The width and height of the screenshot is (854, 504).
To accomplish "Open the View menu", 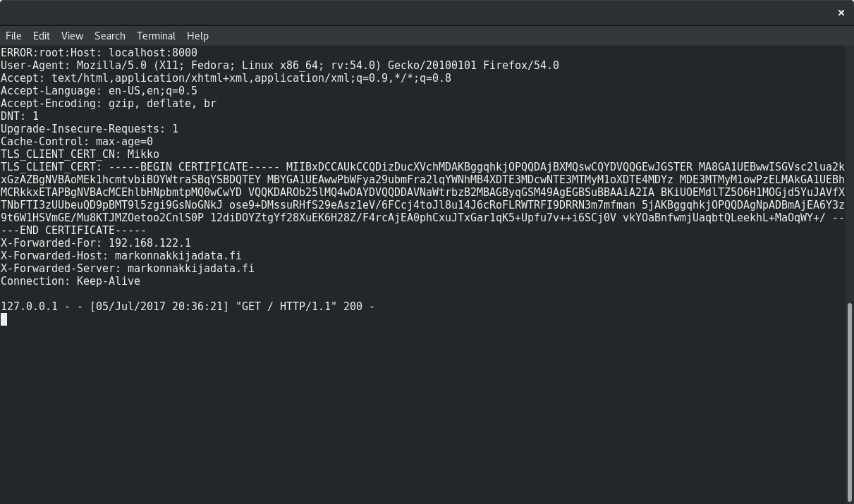I will coord(72,36).
